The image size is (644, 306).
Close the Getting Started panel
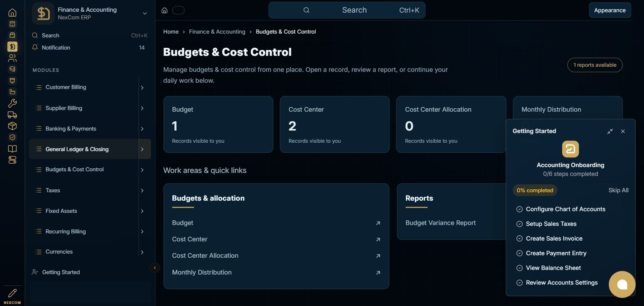[x=623, y=131]
